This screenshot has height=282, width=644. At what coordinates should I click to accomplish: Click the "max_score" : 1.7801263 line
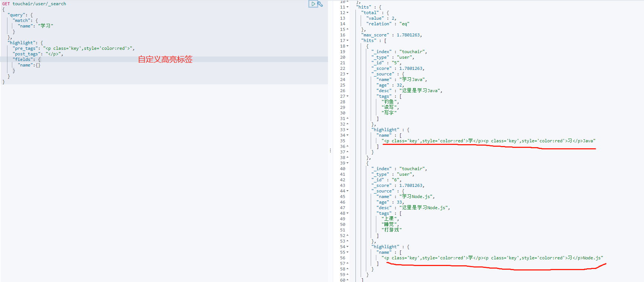tap(392, 35)
